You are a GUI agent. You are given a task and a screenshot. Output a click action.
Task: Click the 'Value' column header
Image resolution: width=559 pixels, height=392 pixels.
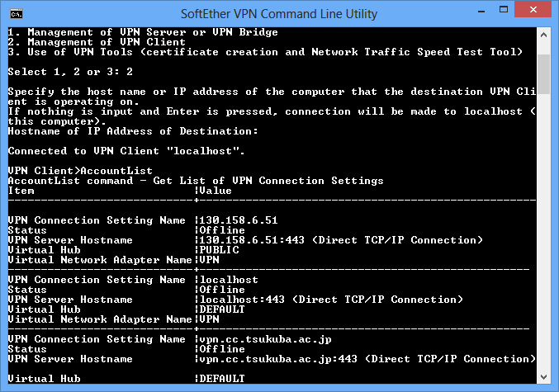click(x=216, y=191)
